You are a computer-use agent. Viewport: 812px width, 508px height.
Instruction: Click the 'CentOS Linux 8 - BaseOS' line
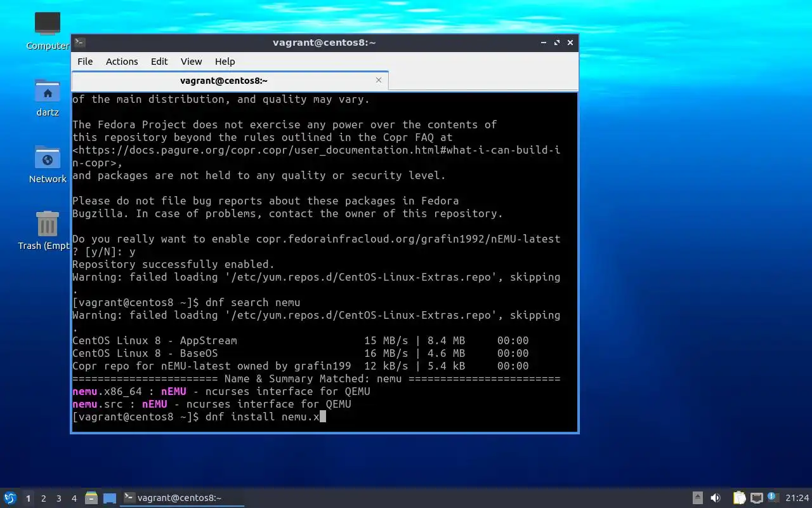(x=301, y=354)
